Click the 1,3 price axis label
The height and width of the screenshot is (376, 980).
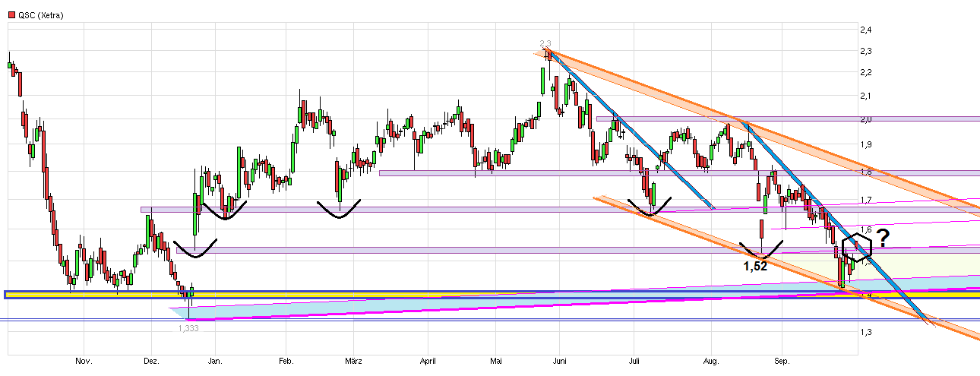(865, 332)
